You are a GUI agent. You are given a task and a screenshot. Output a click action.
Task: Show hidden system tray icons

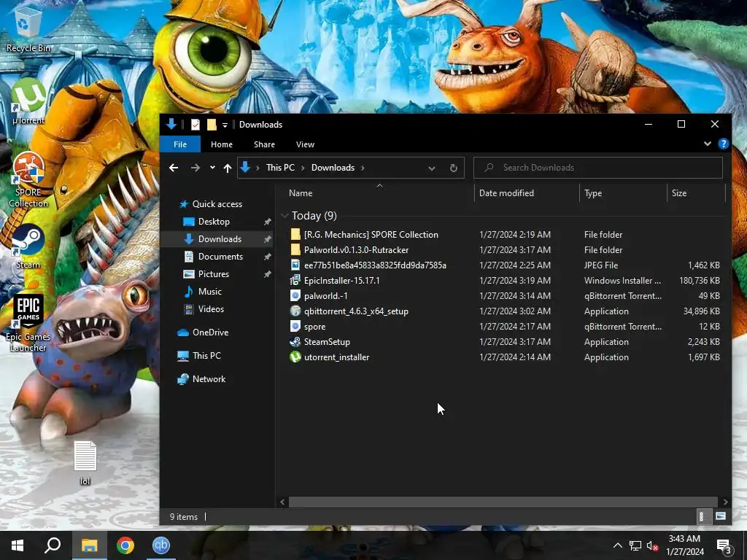pyautogui.click(x=617, y=545)
